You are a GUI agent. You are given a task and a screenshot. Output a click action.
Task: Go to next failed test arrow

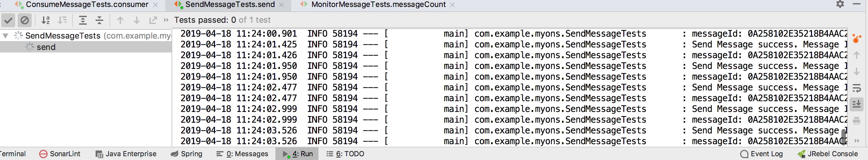136,20
